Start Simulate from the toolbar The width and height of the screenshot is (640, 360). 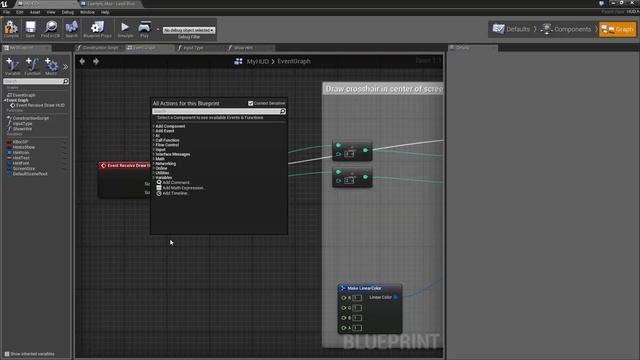point(125,28)
